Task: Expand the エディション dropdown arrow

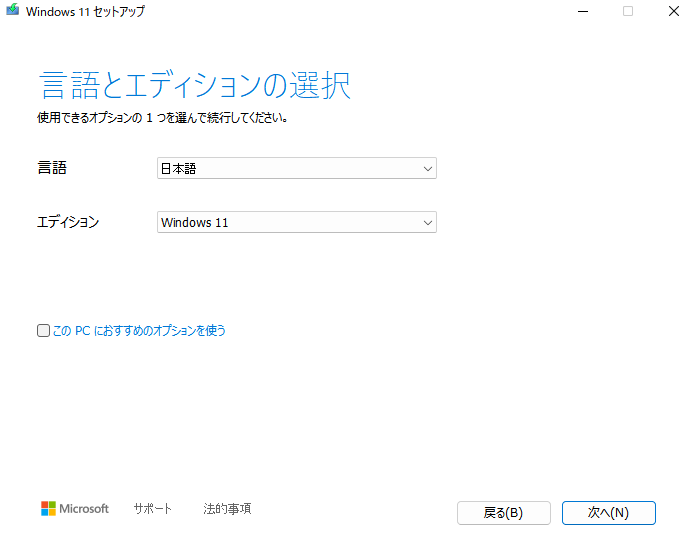Action: click(428, 222)
